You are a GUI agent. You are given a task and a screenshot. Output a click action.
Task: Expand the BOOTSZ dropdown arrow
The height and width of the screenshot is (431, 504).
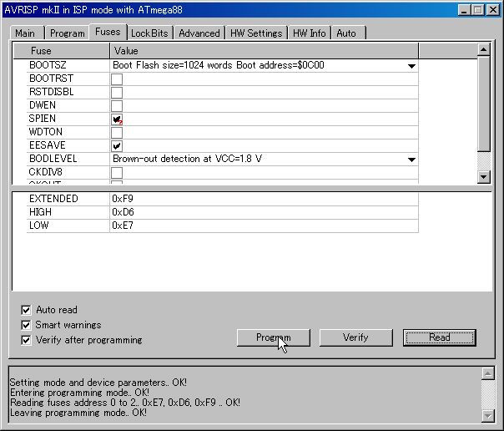pyautogui.click(x=411, y=66)
